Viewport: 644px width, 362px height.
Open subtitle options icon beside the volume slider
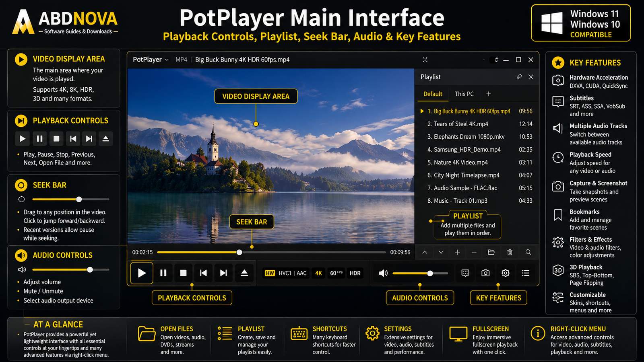click(x=465, y=273)
